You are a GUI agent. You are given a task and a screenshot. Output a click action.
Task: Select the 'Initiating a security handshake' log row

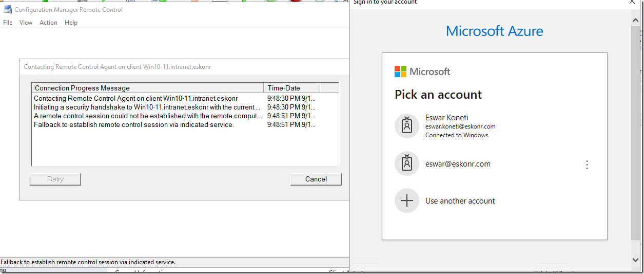pos(185,107)
